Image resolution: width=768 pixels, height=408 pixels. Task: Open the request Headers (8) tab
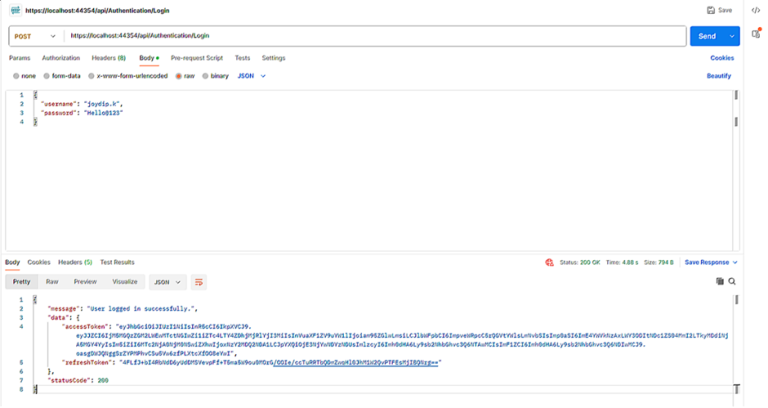109,58
